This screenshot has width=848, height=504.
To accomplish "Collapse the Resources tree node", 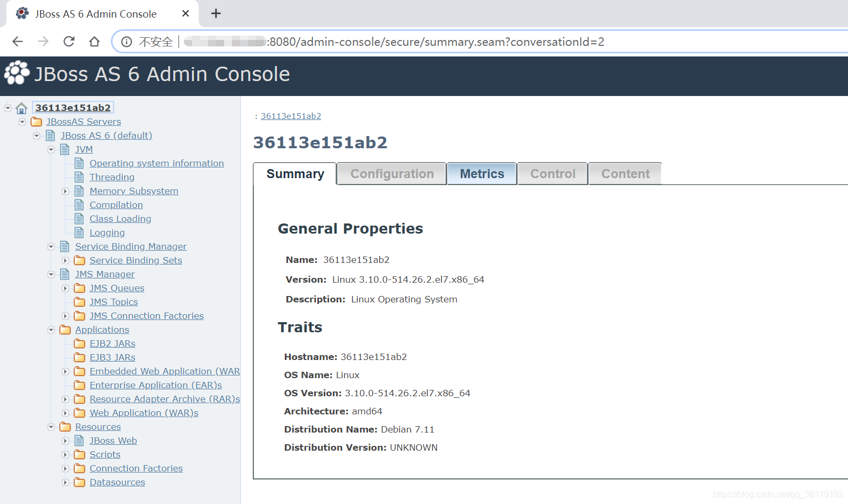I will [x=51, y=427].
